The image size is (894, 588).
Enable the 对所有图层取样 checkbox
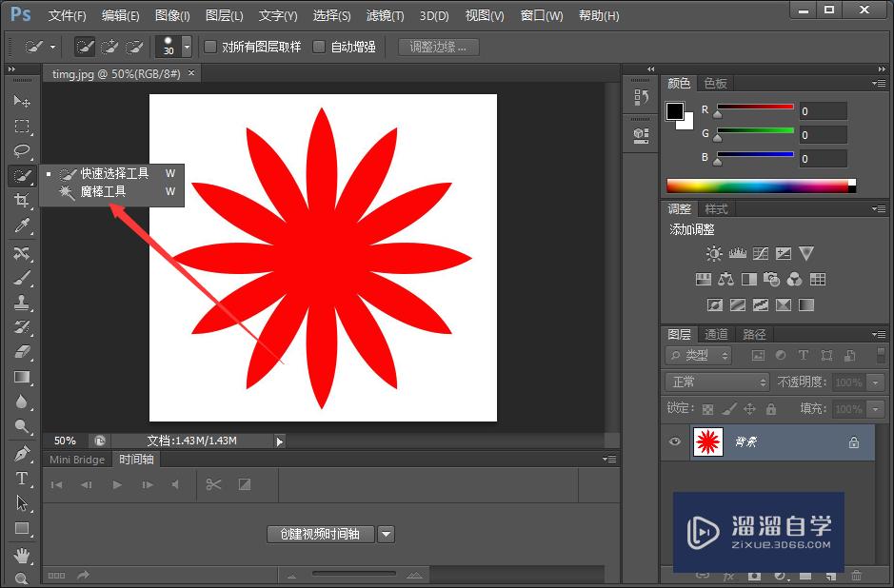click(210, 46)
